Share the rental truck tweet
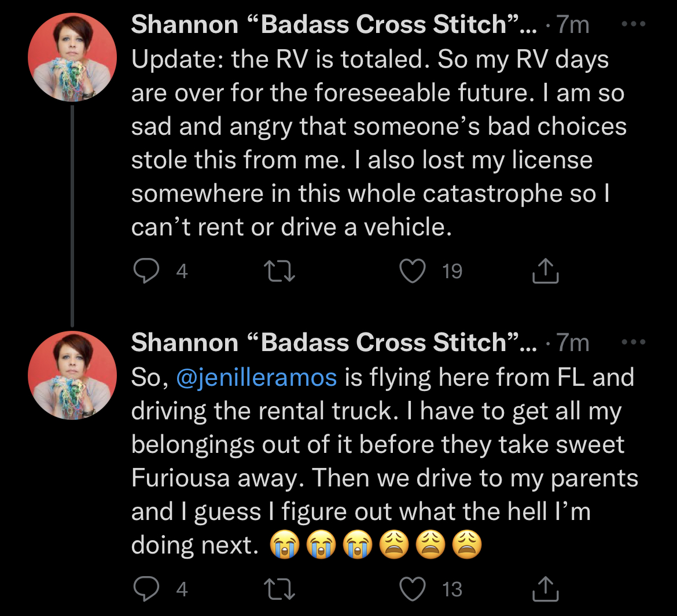 (x=545, y=589)
